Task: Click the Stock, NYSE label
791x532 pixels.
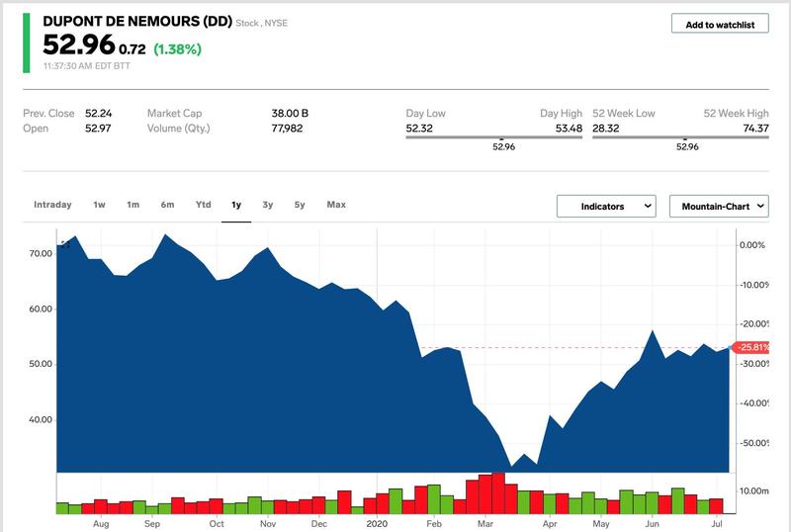Action: click(261, 23)
